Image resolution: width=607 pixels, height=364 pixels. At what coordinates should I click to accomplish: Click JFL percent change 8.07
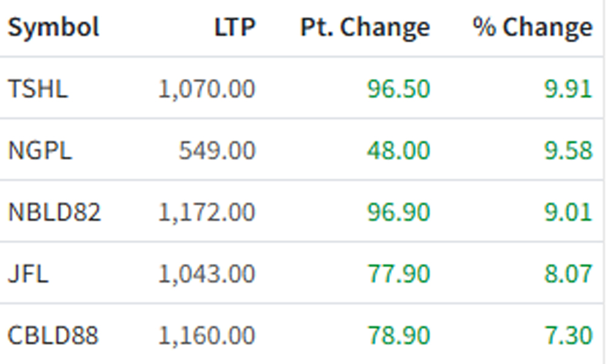tap(569, 274)
